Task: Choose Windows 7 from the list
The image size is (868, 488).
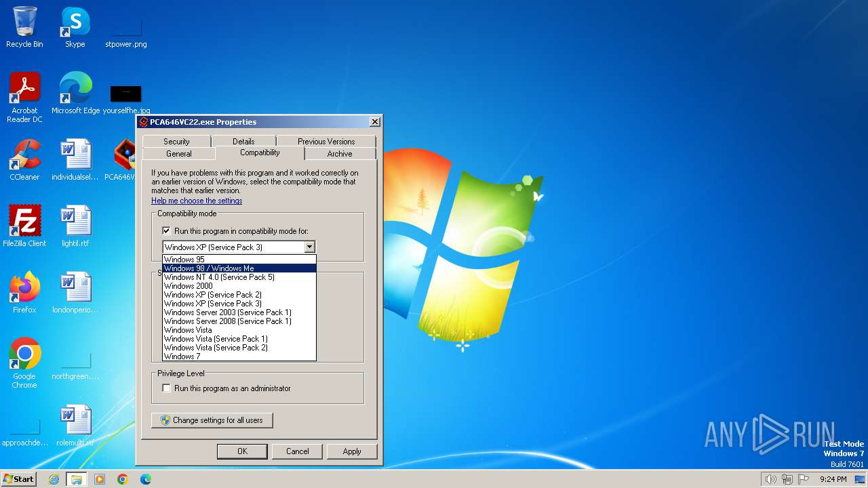Action: (239, 357)
